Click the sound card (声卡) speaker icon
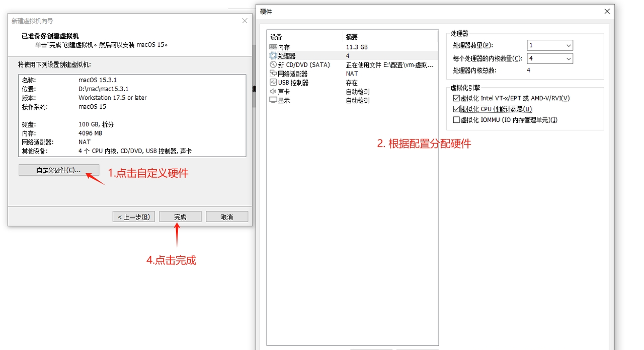 273,91
